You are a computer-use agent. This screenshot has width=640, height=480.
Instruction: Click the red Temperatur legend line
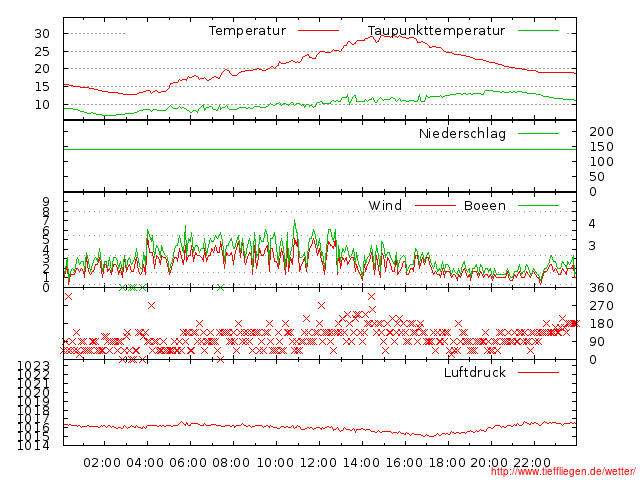318,31
